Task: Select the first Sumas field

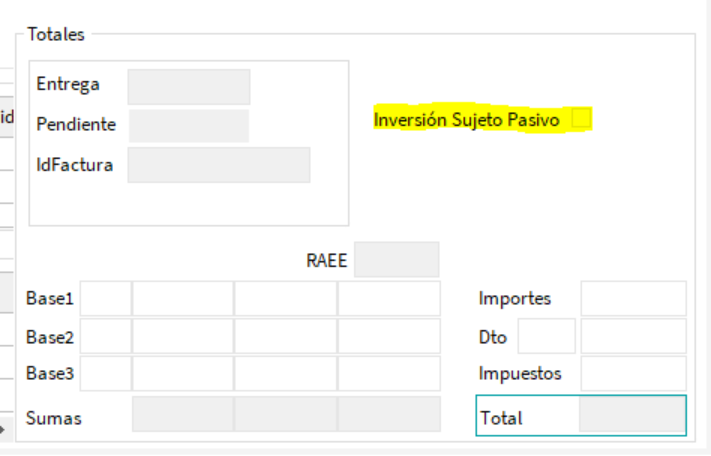Action: [x=183, y=414]
